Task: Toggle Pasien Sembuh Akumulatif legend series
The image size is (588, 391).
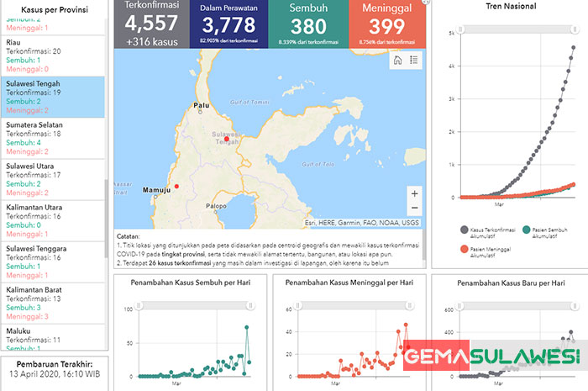Action: tap(545, 230)
